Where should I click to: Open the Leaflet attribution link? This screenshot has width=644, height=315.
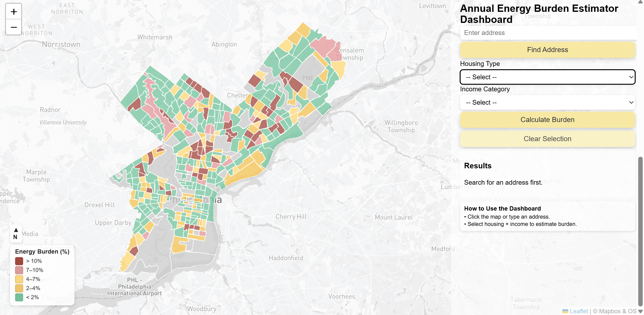click(579, 311)
